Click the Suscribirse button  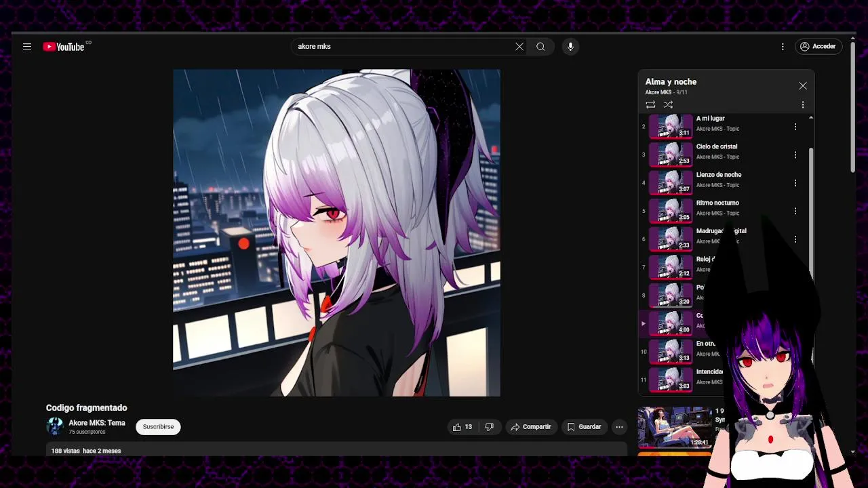(158, 427)
